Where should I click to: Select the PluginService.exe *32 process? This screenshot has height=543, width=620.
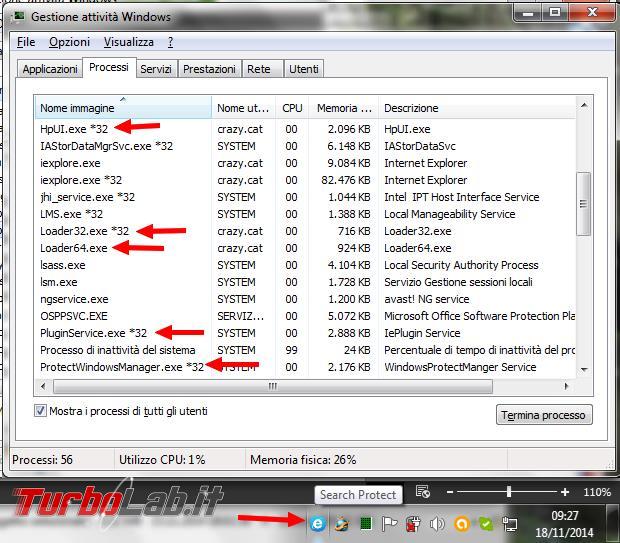305,333
